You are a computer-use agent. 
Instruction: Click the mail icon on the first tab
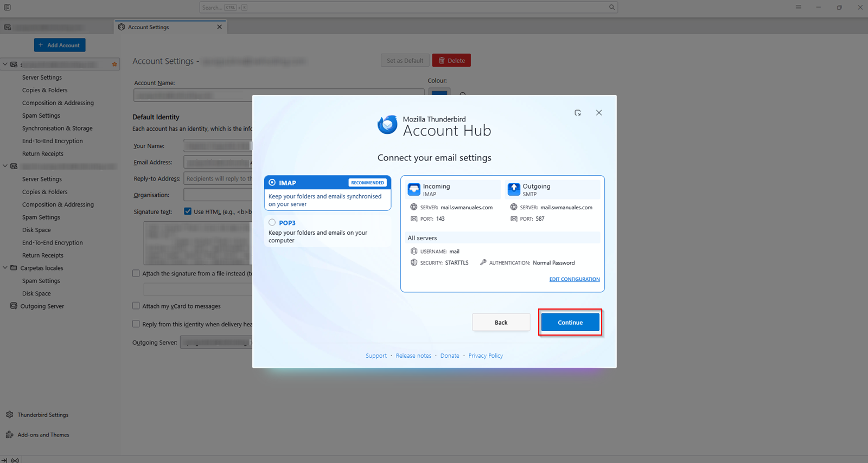coord(8,27)
